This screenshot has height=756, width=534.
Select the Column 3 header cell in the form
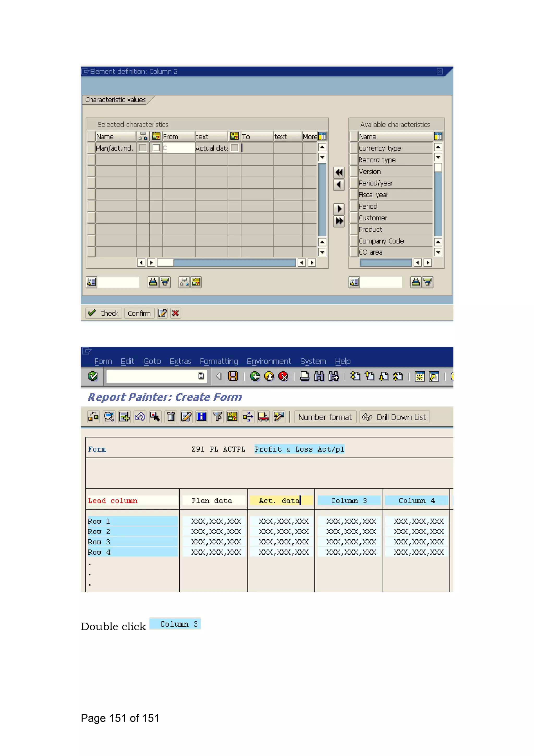pyautogui.click(x=349, y=501)
